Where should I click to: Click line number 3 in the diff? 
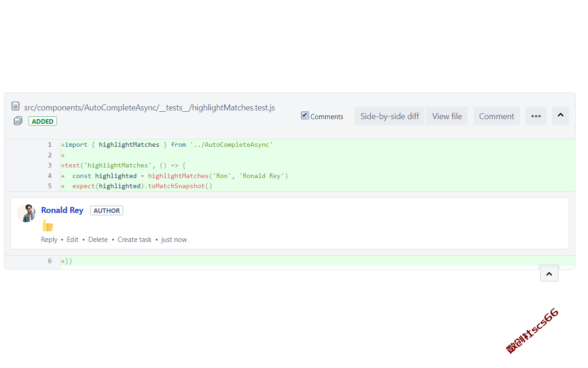[50, 165]
